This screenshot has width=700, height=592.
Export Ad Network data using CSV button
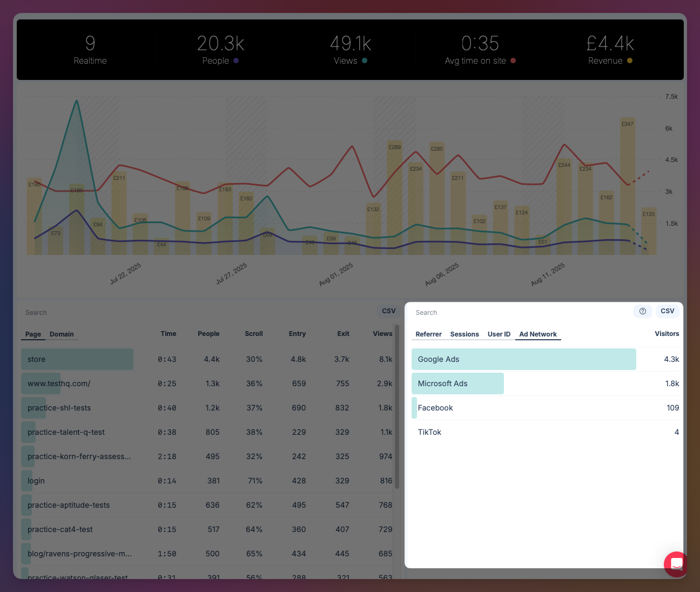click(x=668, y=311)
